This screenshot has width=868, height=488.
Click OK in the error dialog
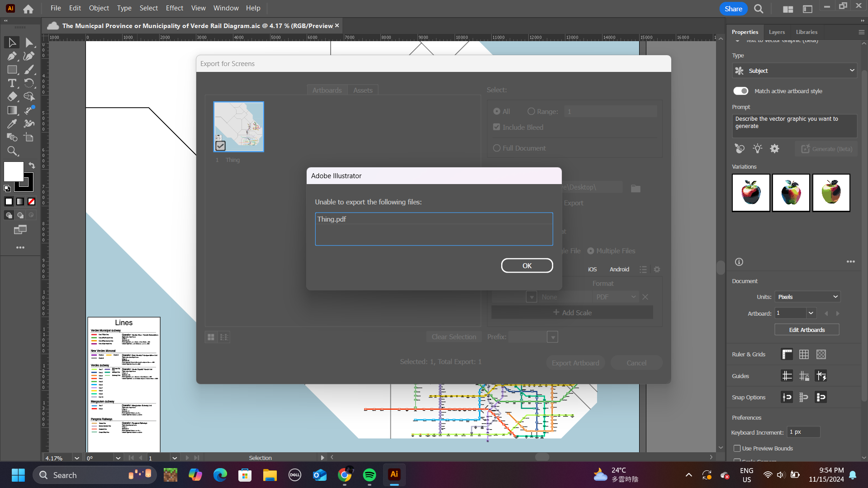click(x=527, y=265)
